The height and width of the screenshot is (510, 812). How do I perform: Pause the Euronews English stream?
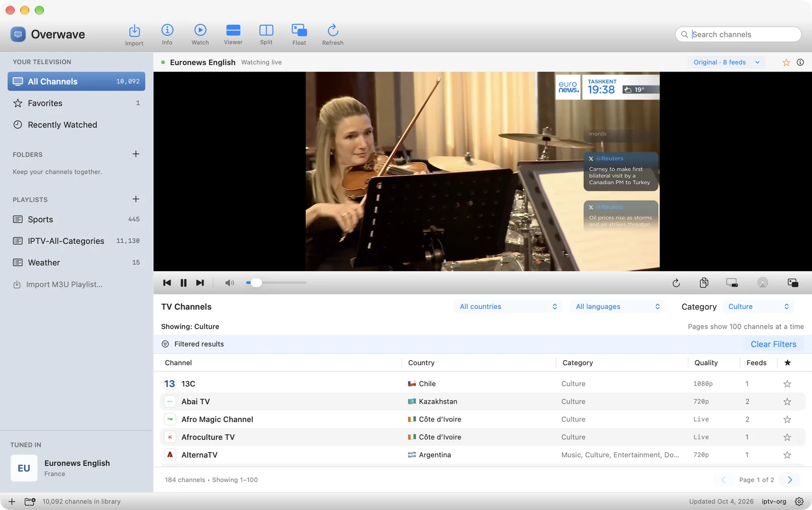(x=184, y=283)
